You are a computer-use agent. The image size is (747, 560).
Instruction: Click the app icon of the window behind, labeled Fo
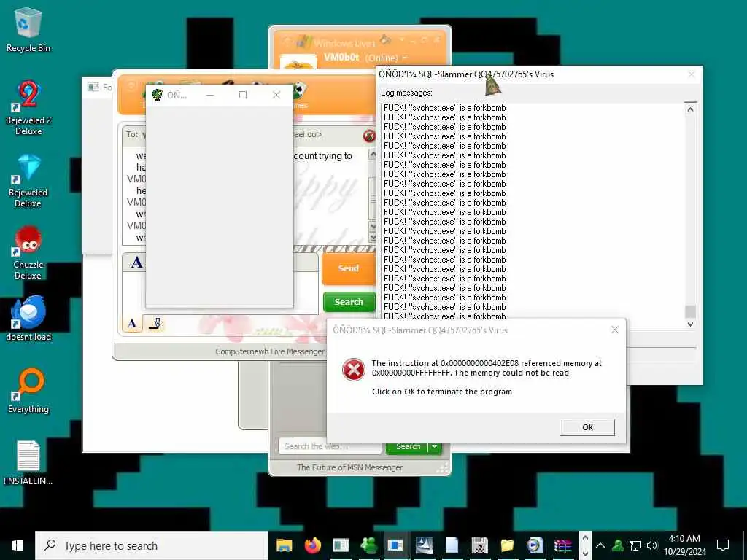point(93,87)
